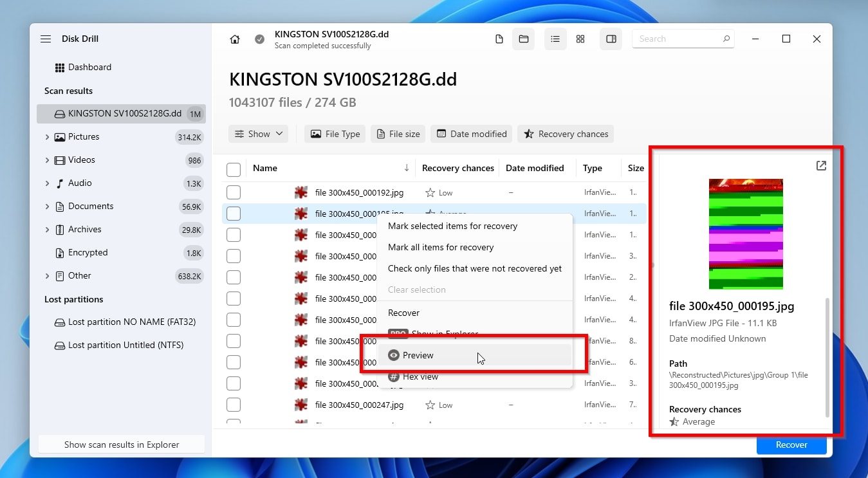Select the grid view icon
The height and width of the screenshot is (478, 868).
point(580,39)
